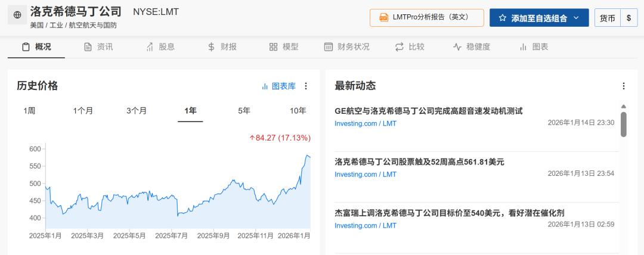The image size is (644, 255).
Task: Click the star icon in watchlist button
Action: (502, 18)
